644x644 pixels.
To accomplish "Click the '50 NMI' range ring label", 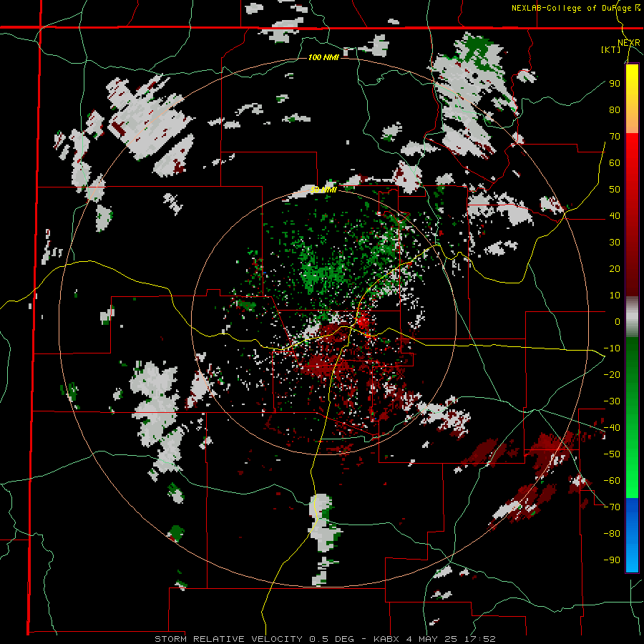I will 323,190.
